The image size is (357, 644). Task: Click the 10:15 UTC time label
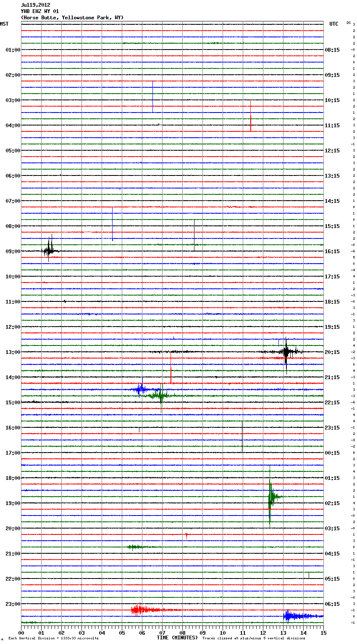[332, 100]
